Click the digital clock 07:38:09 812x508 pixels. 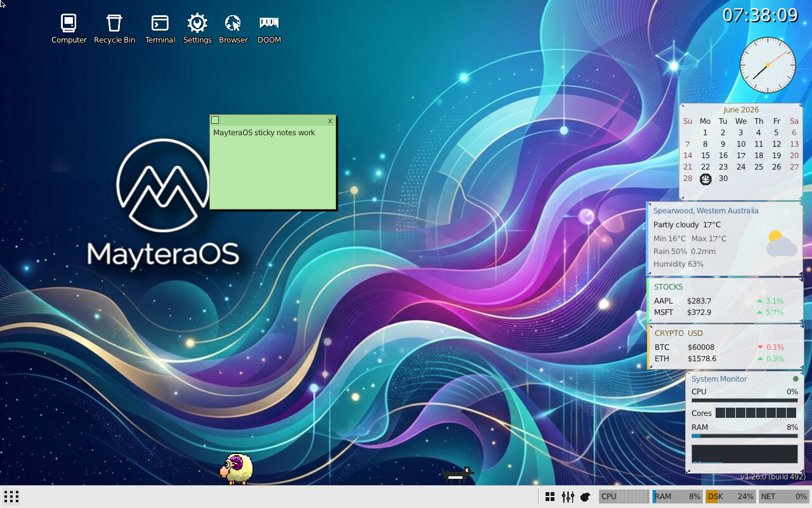click(x=760, y=15)
